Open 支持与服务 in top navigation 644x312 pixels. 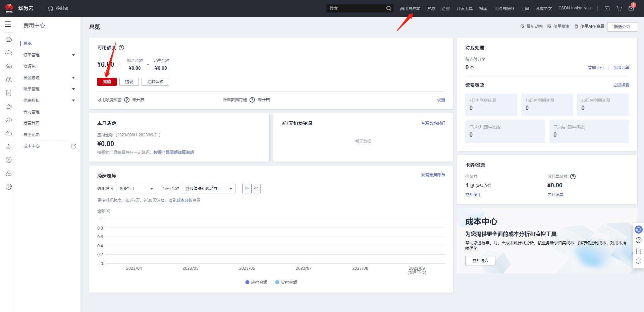504,8
